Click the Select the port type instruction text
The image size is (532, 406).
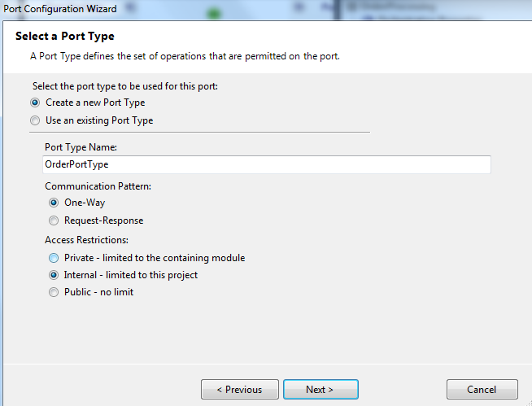click(125, 86)
